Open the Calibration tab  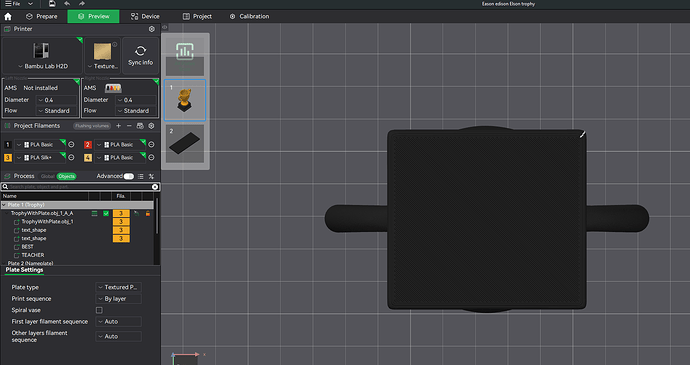coord(249,16)
